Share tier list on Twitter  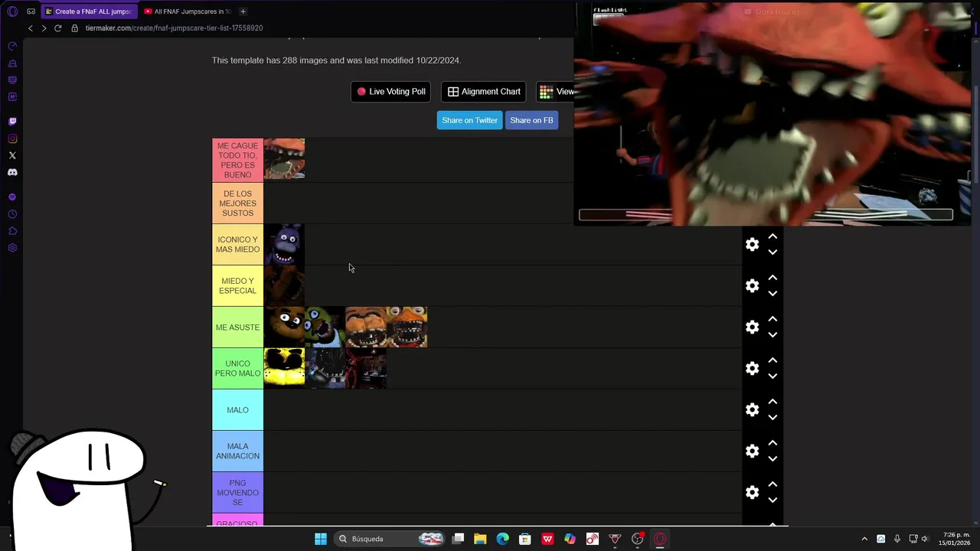click(x=469, y=120)
